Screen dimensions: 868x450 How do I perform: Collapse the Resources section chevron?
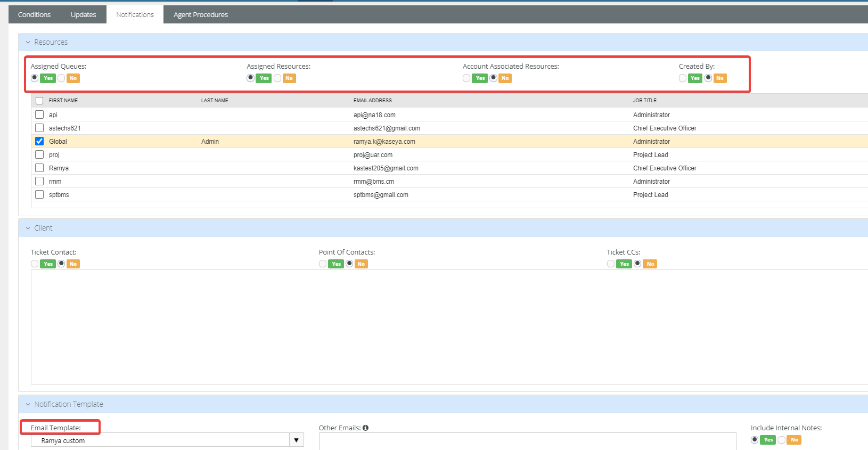pyautogui.click(x=28, y=42)
